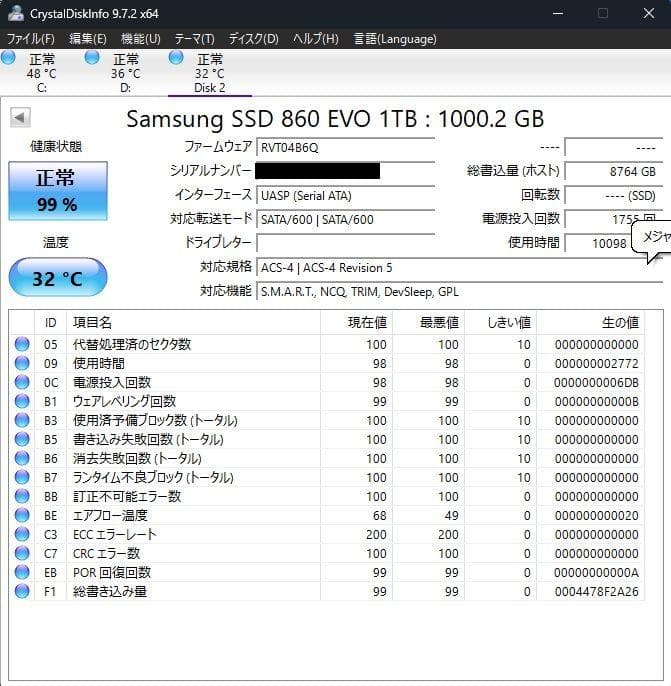Image resolution: width=671 pixels, height=686 pixels.
Task: Click blue status orb in row B3
Action: (x=22, y=420)
